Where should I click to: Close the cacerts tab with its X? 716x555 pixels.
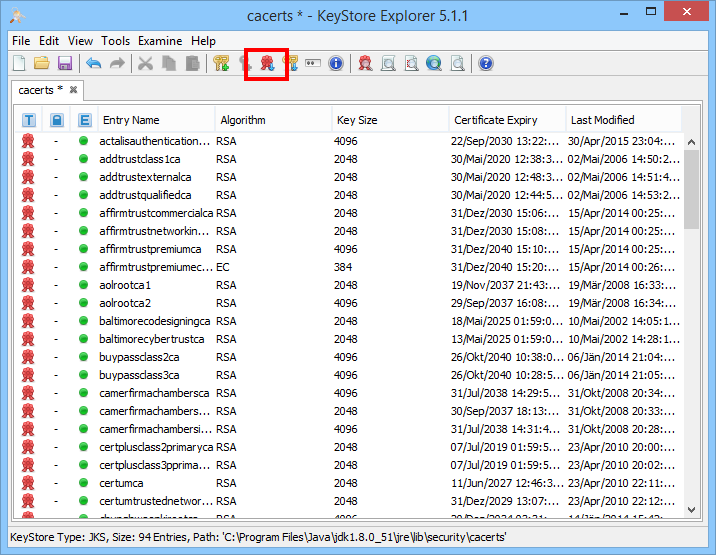73,90
